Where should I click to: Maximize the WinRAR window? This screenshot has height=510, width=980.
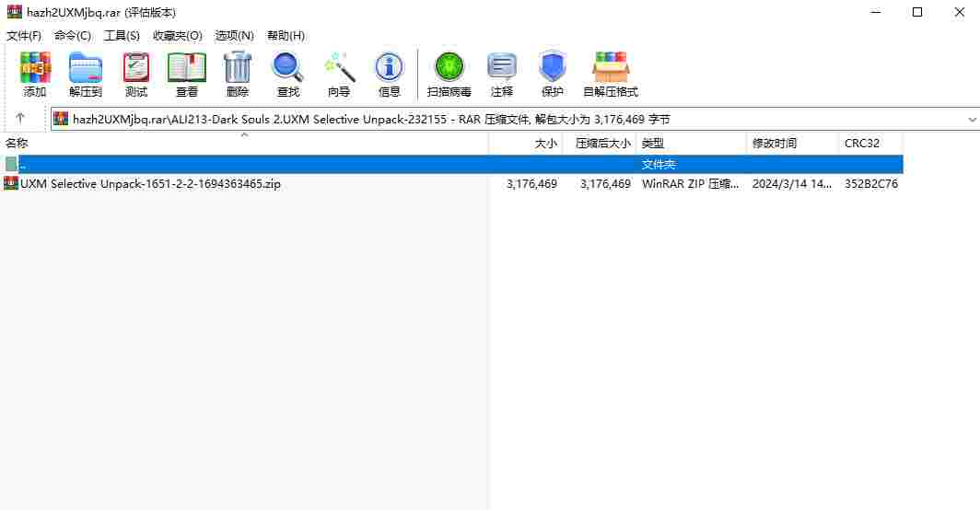917,12
